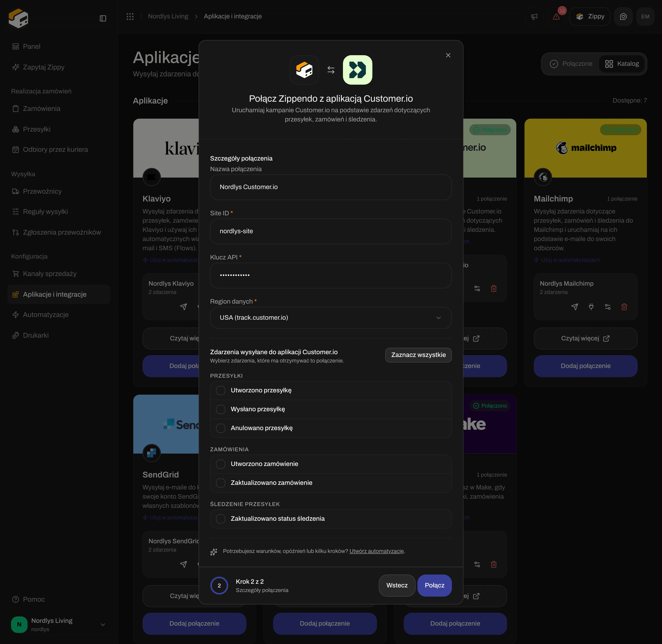Click the Nazwa połączenia input field
This screenshot has height=644, width=662.
coord(331,187)
